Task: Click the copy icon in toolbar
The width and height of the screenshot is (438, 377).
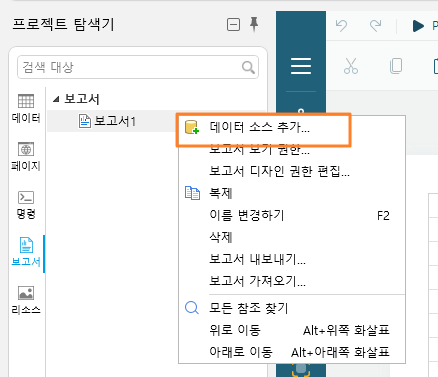Action: click(396, 66)
